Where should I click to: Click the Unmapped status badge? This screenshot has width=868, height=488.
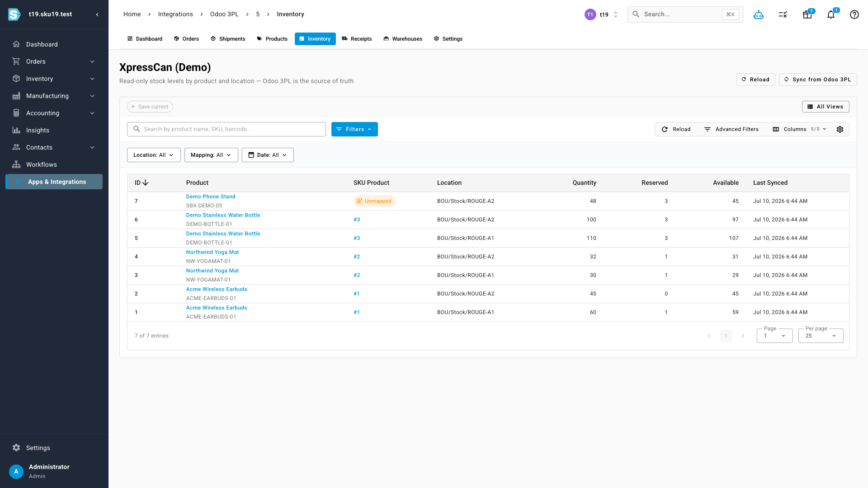(374, 201)
